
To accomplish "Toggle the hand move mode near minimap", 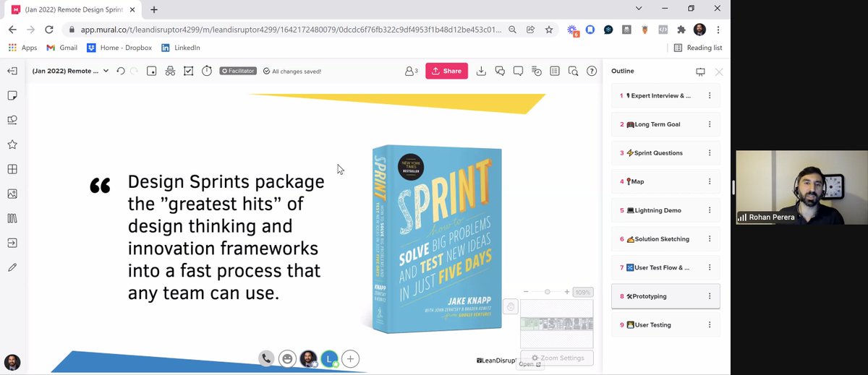I will pyautogui.click(x=511, y=306).
